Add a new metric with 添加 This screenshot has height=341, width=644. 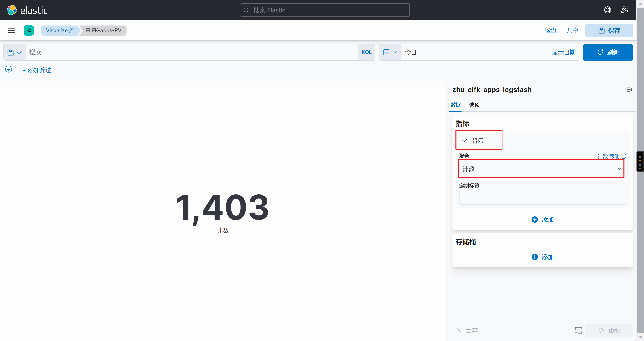[542, 220]
